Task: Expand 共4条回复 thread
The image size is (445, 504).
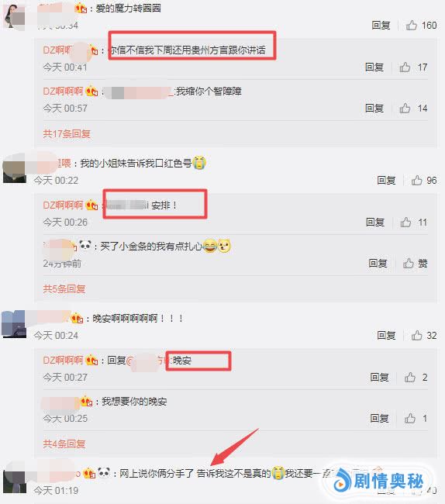Action: 64,444
